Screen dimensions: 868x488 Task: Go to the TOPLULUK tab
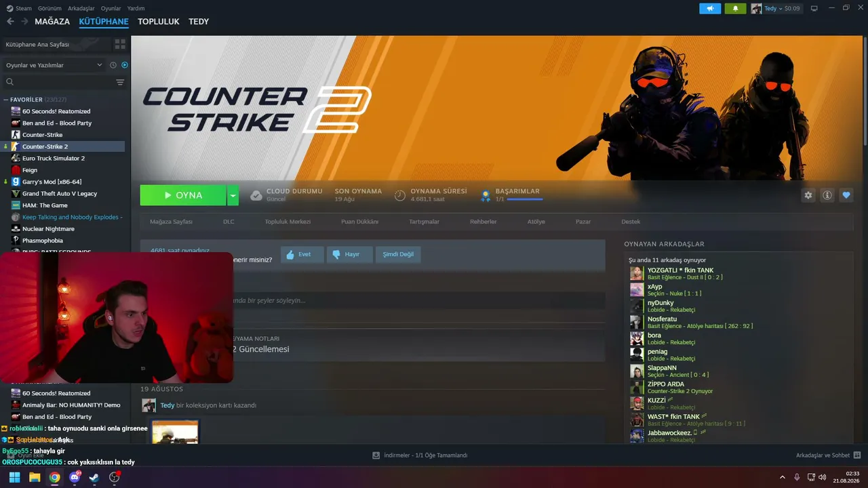click(x=159, y=22)
